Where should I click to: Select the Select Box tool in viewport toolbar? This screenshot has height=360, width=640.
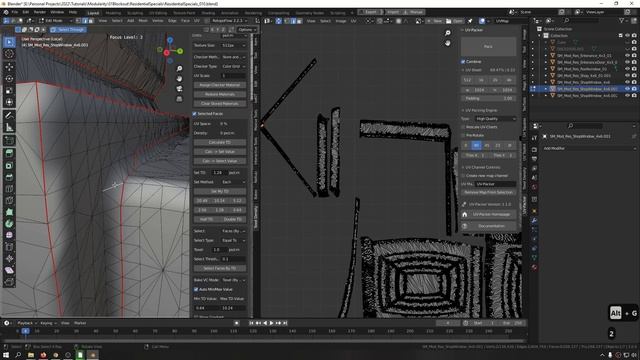coord(9,42)
